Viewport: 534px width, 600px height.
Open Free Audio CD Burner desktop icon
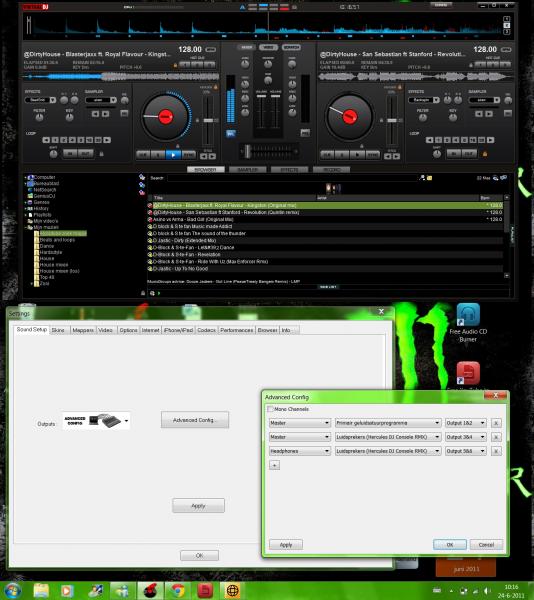point(468,323)
